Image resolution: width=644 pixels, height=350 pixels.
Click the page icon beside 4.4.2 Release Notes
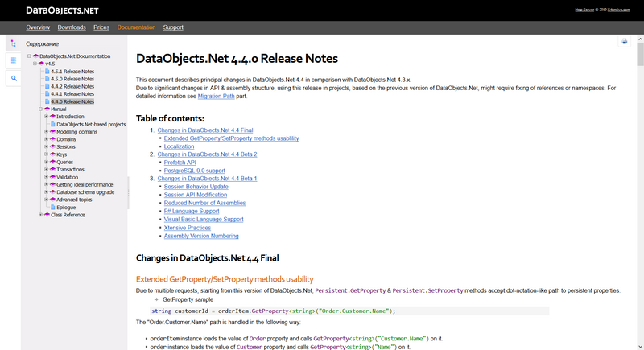(47, 86)
